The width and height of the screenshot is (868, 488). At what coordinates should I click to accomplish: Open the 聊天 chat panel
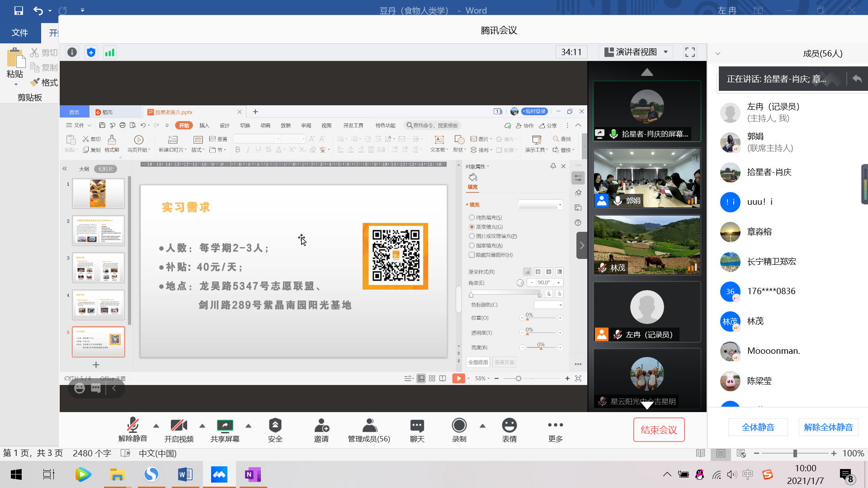coord(417,426)
